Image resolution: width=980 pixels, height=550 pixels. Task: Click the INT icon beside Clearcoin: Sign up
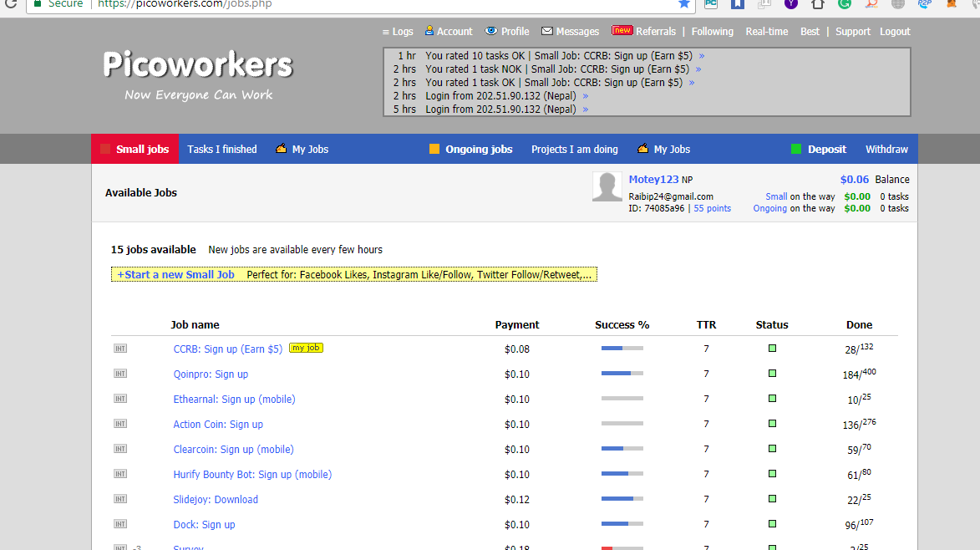click(x=120, y=448)
